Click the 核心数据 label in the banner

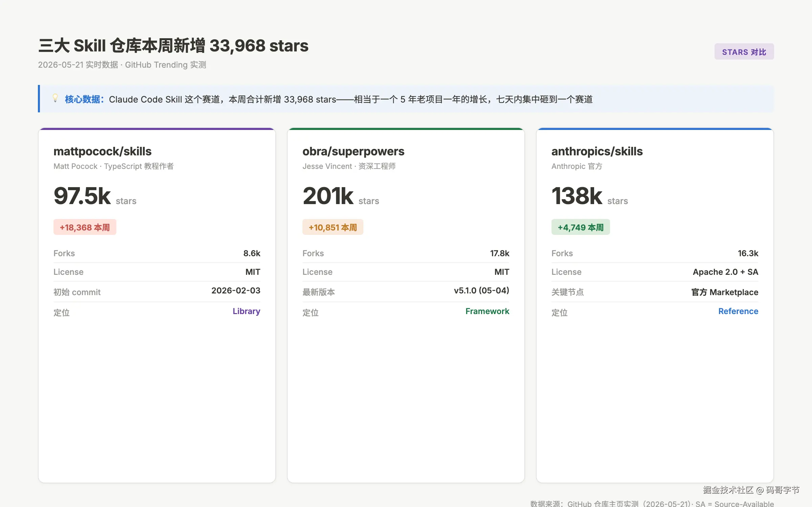click(x=84, y=99)
